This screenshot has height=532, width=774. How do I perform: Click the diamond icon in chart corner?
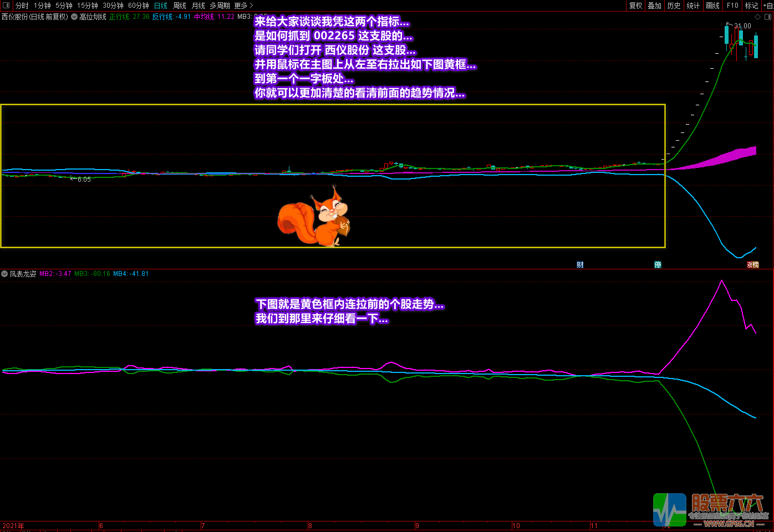[758, 17]
